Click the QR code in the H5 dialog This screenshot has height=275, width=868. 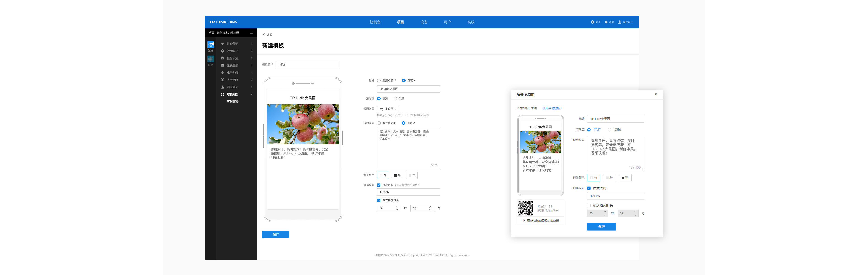click(x=525, y=208)
